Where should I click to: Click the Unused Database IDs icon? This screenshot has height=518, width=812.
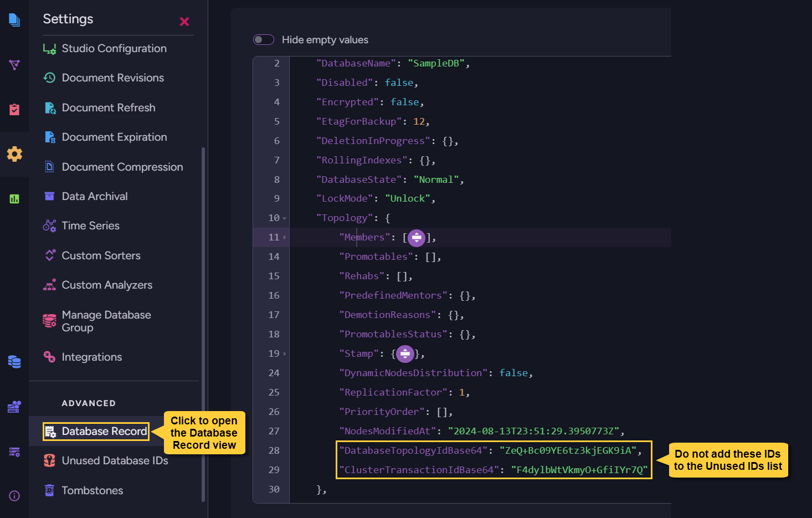pyautogui.click(x=49, y=461)
